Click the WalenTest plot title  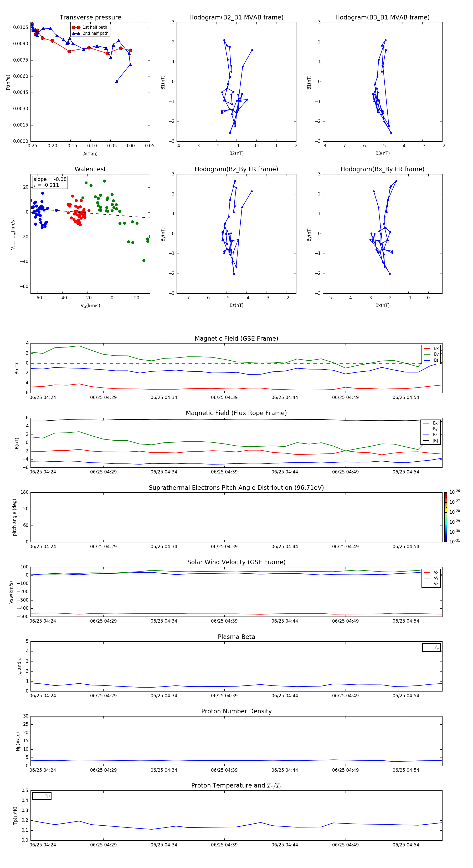click(90, 169)
